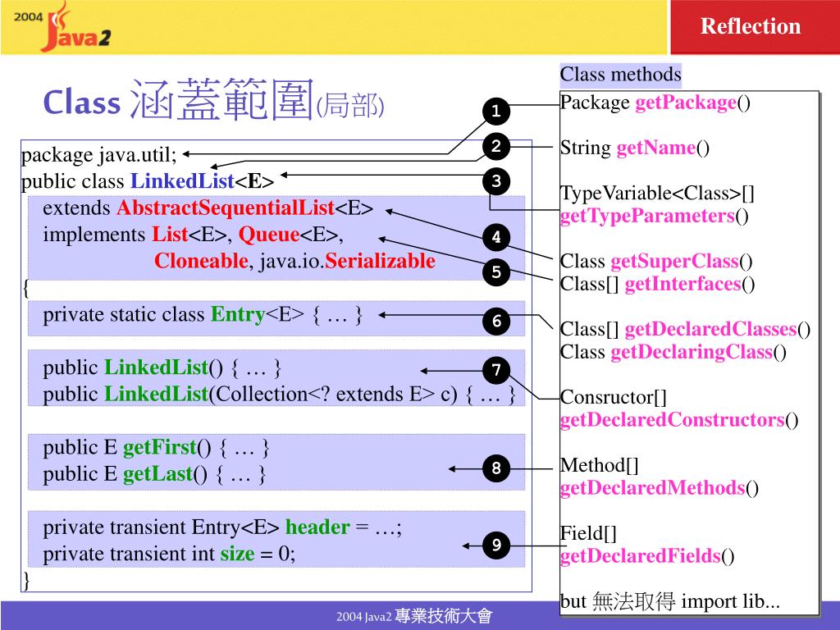Click the "Method[]" return type text

click(x=600, y=465)
